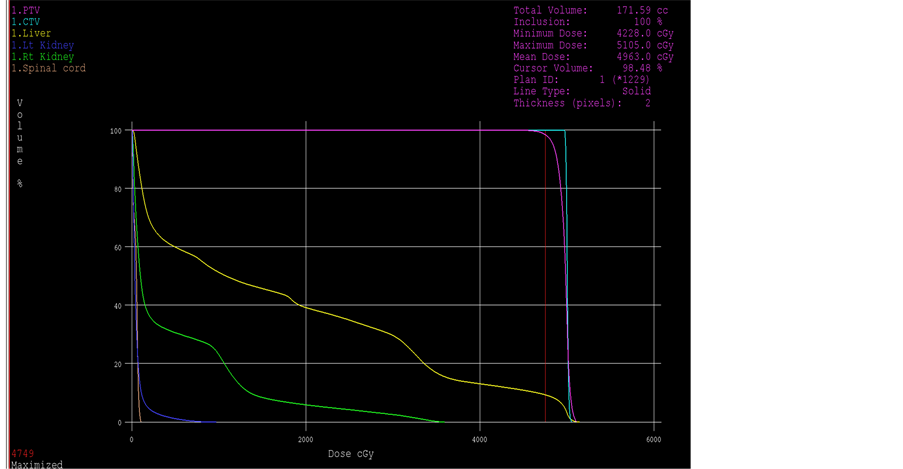Choose the 1.Lt Kidney structure
Screen dimensions: 903x469
(43, 45)
